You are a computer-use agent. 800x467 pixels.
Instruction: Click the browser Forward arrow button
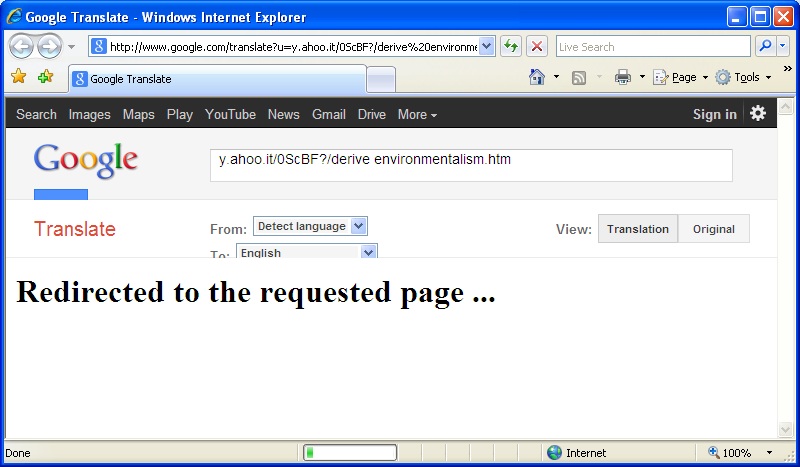click(x=49, y=47)
